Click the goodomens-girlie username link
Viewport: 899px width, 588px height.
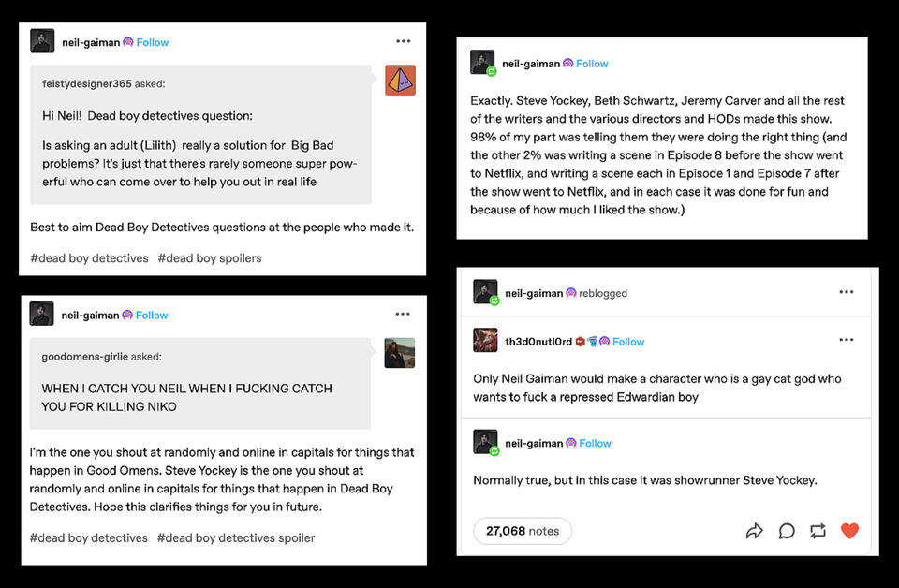pyautogui.click(x=88, y=357)
